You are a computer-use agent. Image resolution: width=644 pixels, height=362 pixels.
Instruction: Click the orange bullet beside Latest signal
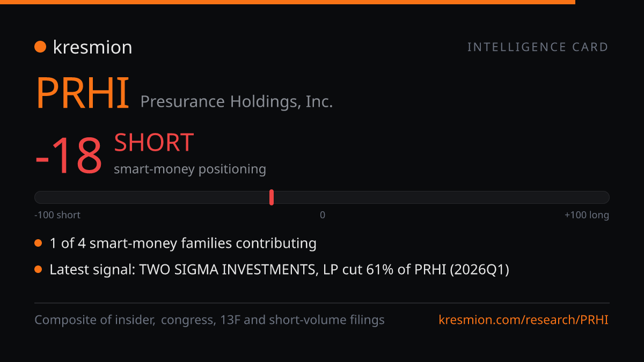(x=38, y=269)
